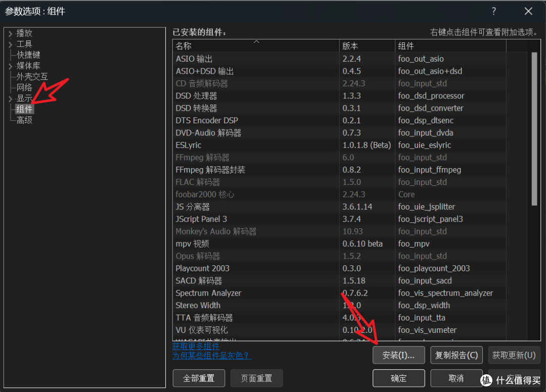This screenshot has height=392, width=546.
Task: Select the DVD-Audio 解码器 row
Action: coord(339,133)
